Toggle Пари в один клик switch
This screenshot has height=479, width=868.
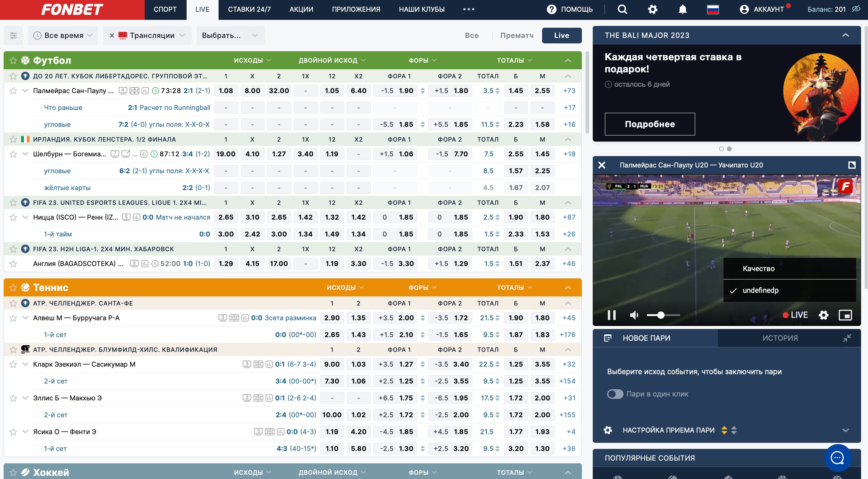[x=615, y=394]
